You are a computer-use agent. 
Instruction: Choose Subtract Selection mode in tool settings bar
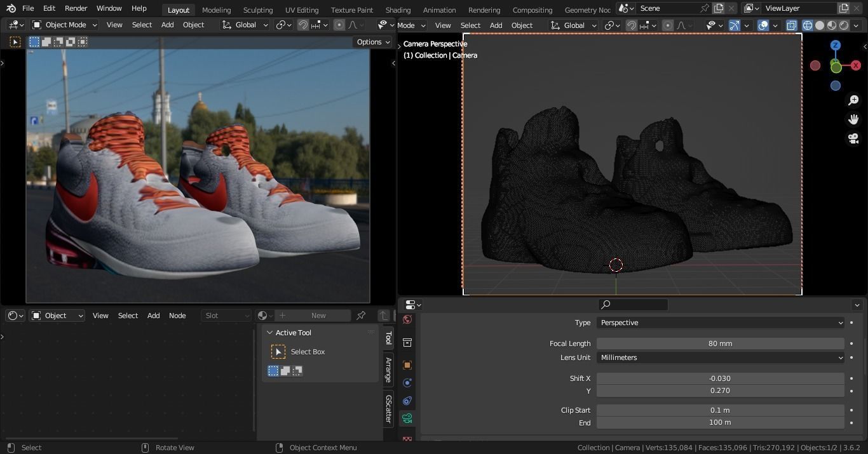point(58,42)
